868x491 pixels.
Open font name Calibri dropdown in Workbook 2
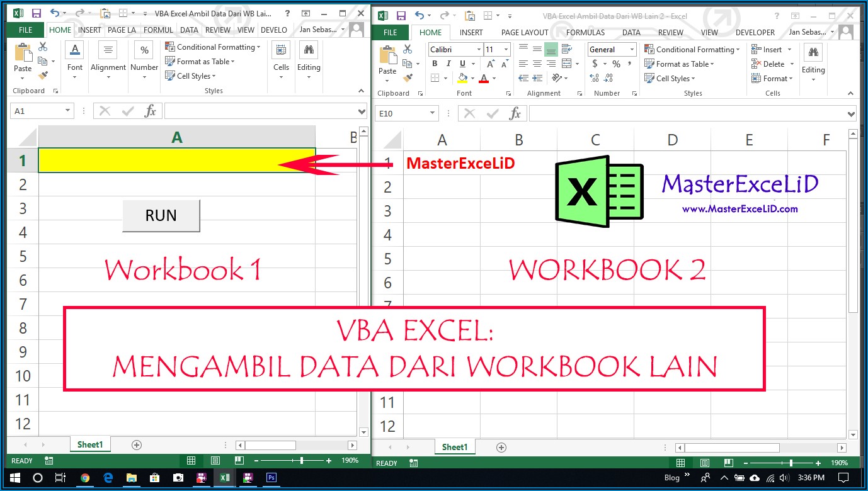click(479, 49)
